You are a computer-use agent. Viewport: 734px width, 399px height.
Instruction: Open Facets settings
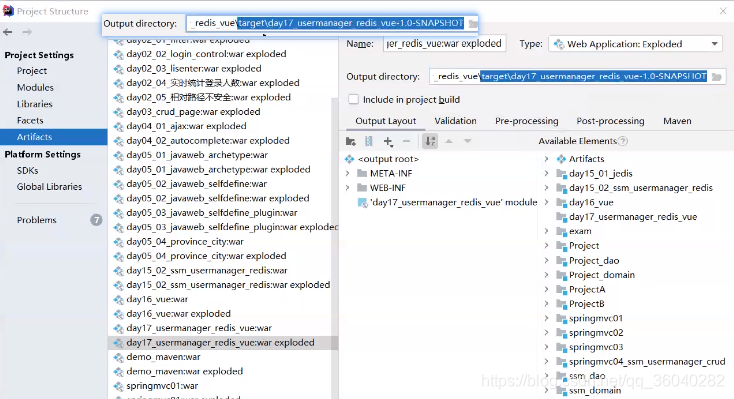click(x=30, y=120)
